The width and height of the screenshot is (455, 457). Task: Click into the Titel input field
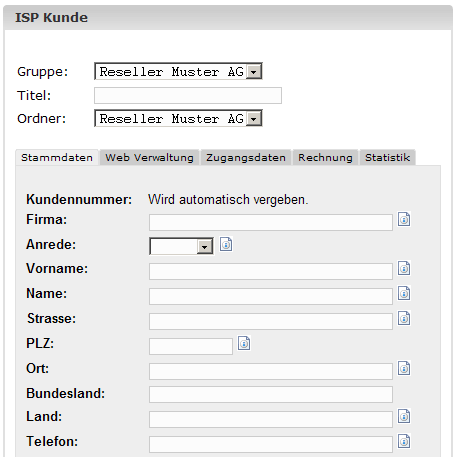(x=188, y=95)
